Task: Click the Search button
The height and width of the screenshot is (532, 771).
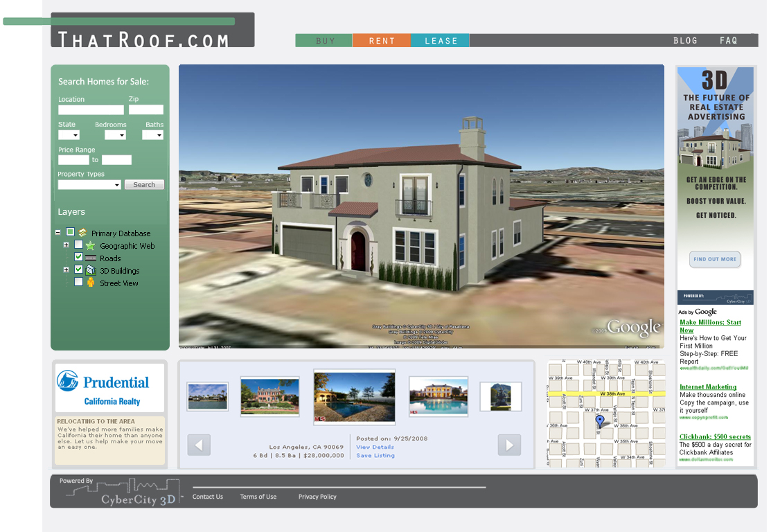Action: 144,185
